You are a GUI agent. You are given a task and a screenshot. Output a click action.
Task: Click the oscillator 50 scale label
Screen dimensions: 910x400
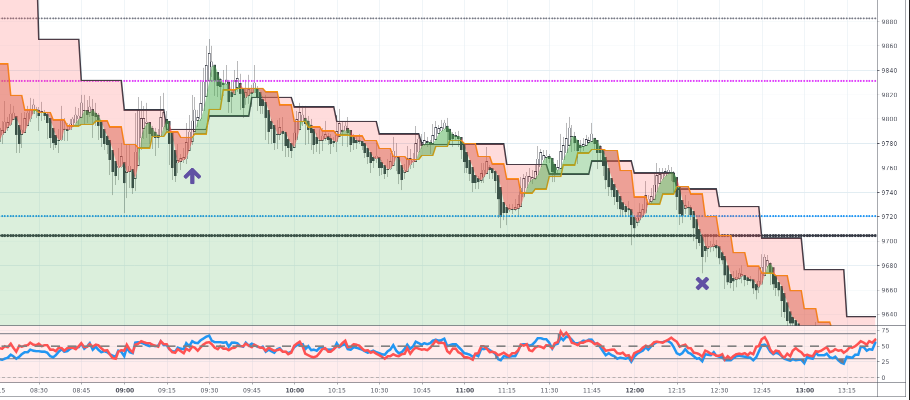click(885, 346)
